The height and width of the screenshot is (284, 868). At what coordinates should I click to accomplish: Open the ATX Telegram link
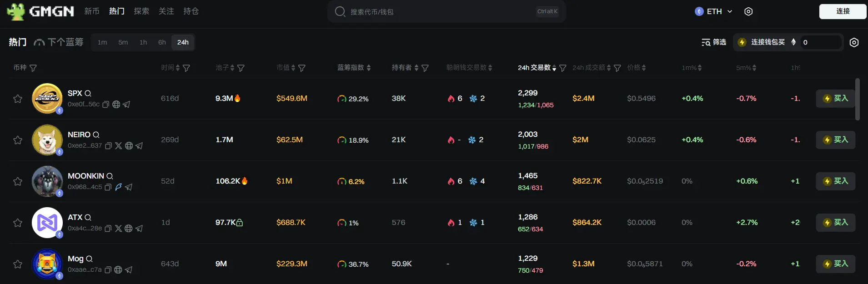[139, 229]
